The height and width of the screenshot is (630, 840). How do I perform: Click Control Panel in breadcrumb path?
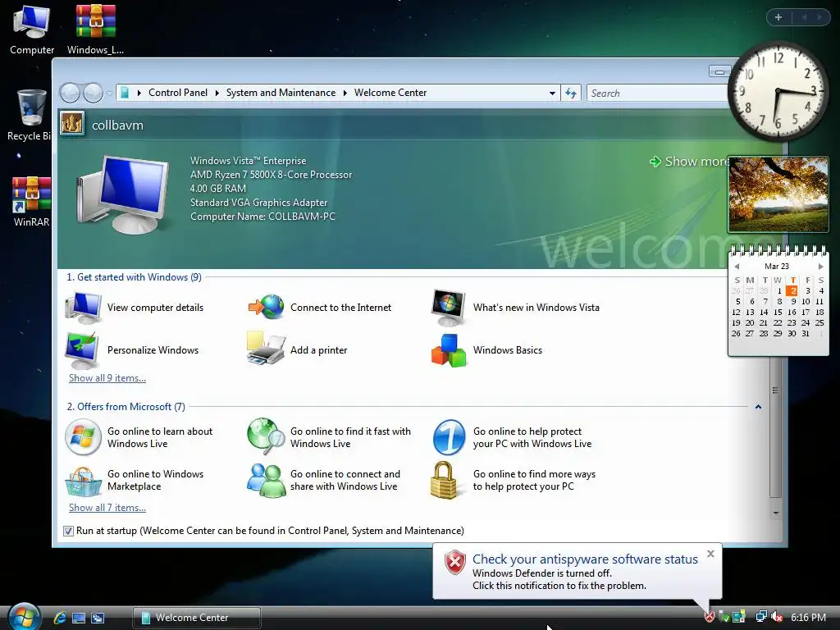(178, 93)
